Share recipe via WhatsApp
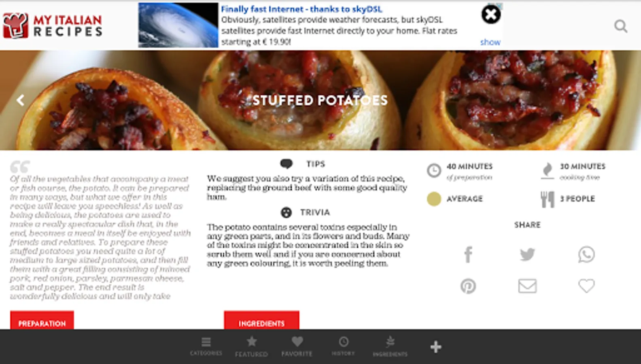641x364 pixels. coord(586,254)
